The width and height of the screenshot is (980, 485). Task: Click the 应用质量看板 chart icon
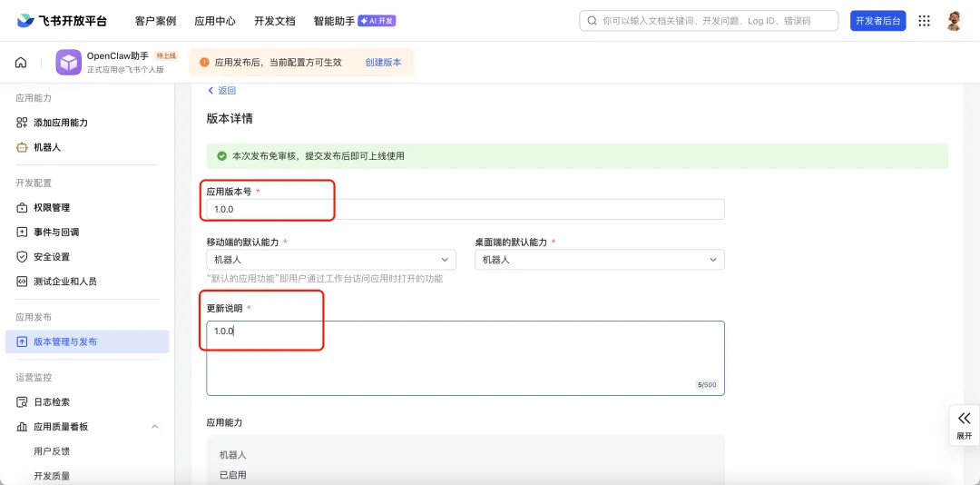22,427
